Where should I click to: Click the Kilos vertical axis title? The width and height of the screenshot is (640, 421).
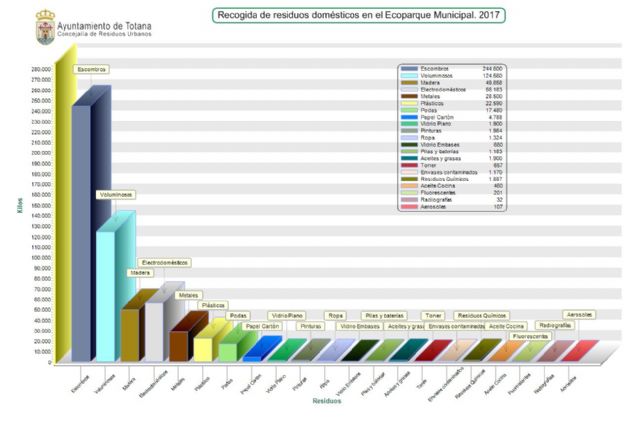click(x=19, y=205)
